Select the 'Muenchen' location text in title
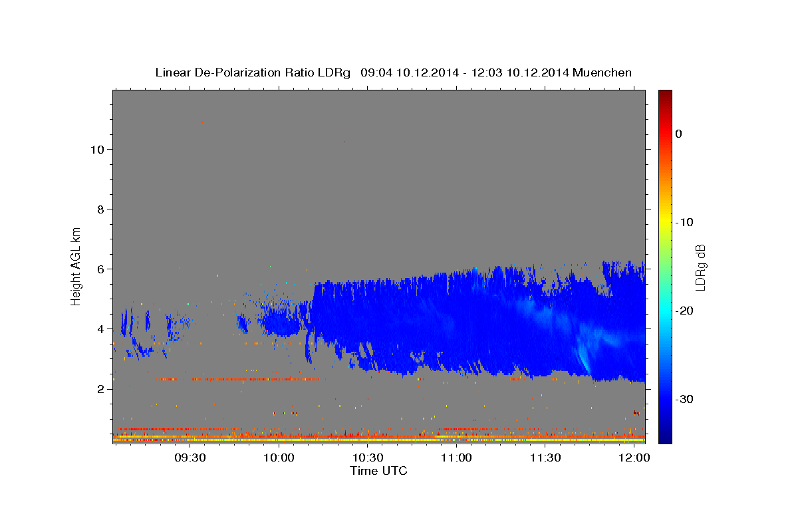 tap(603, 72)
